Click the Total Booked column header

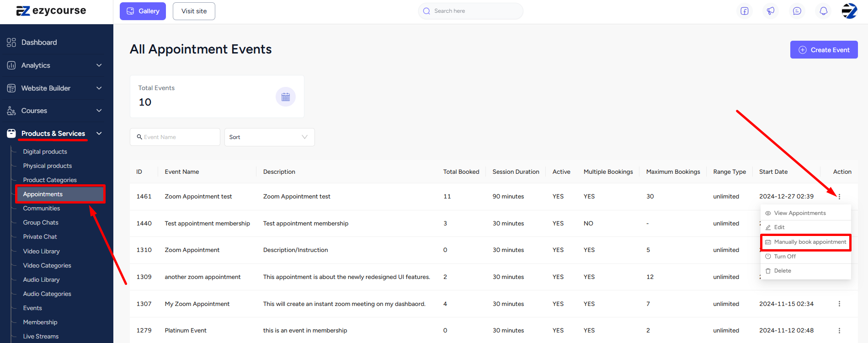tap(461, 172)
